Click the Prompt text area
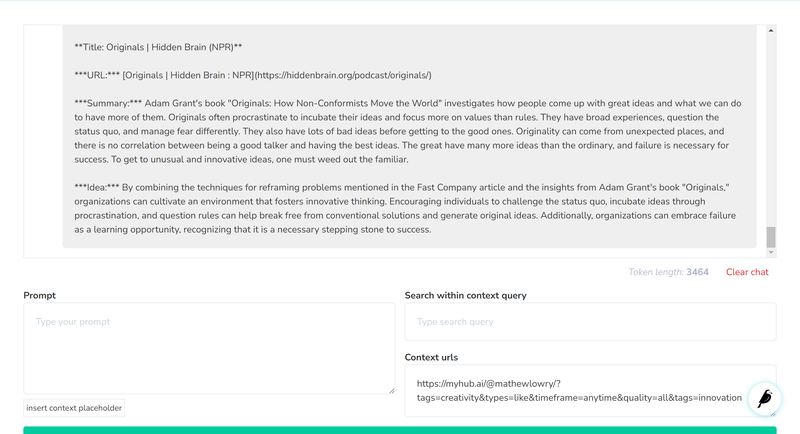 coord(209,348)
